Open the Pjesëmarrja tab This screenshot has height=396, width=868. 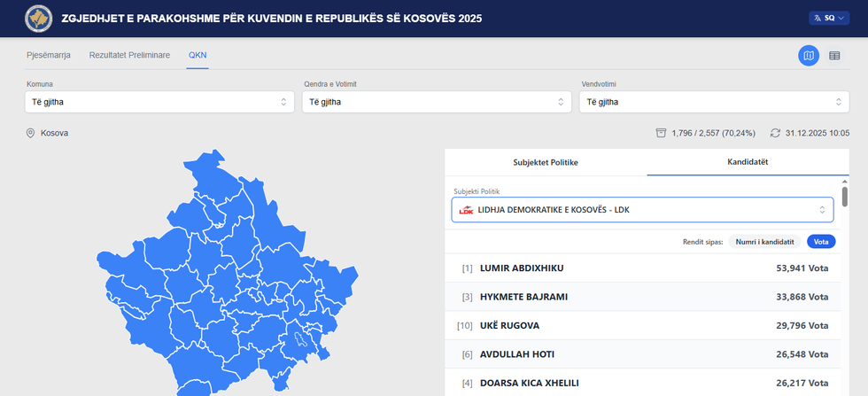click(x=48, y=55)
